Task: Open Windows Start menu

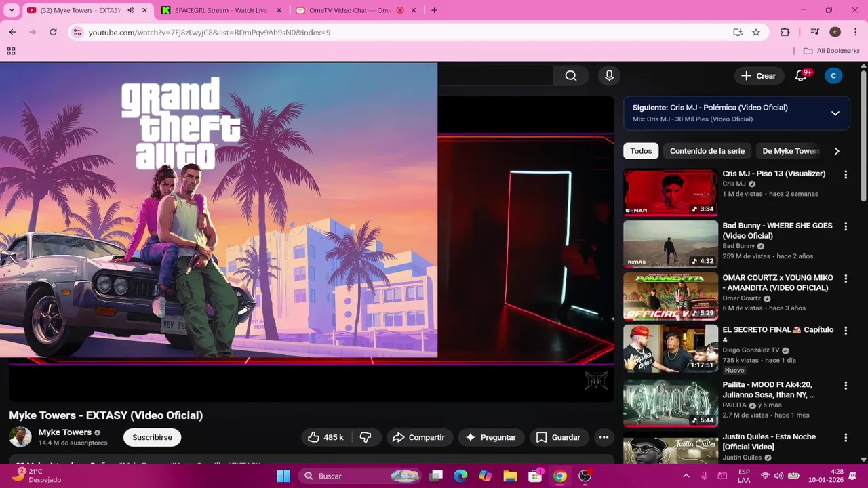Action: click(x=283, y=476)
